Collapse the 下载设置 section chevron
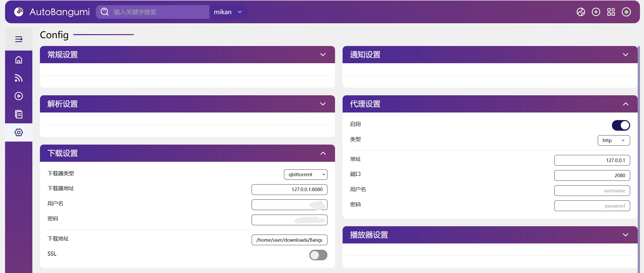The image size is (644, 273). point(323,153)
